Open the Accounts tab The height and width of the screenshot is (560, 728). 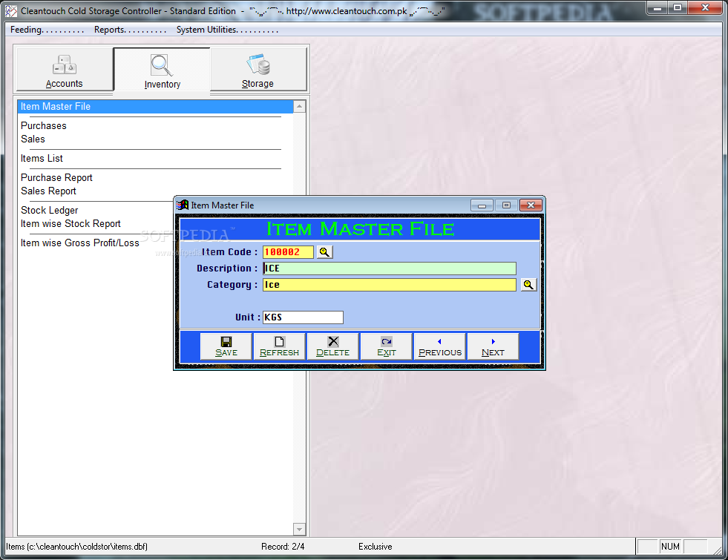point(65,69)
